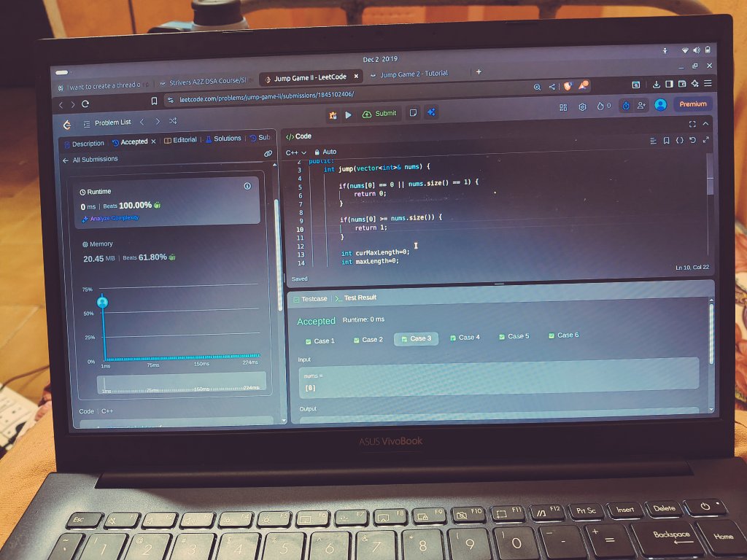Click the format code icon
Image resolution: width=747 pixels, height=560 pixels.
point(653,141)
